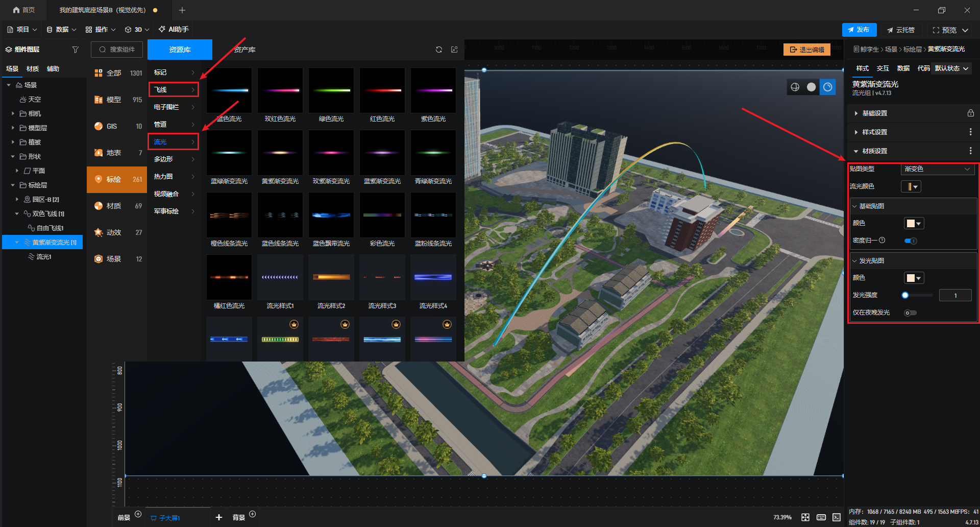Select the globe view mode icon in viewport
Screen dimensions: 980x527
tap(795, 87)
